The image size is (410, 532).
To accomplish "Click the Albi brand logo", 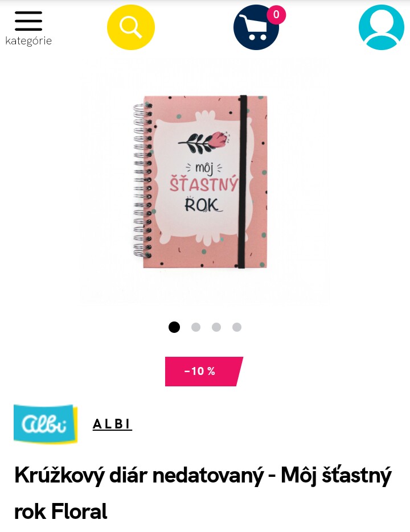I will (x=46, y=424).
